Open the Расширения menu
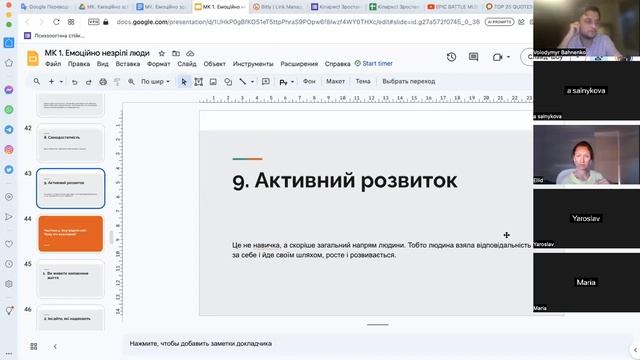 pyautogui.click(x=299, y=64)
